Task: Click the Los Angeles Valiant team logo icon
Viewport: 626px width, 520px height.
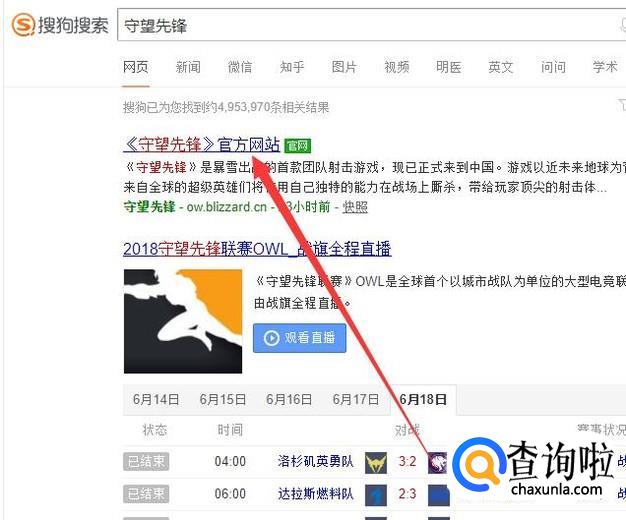Action: (376, 462)
